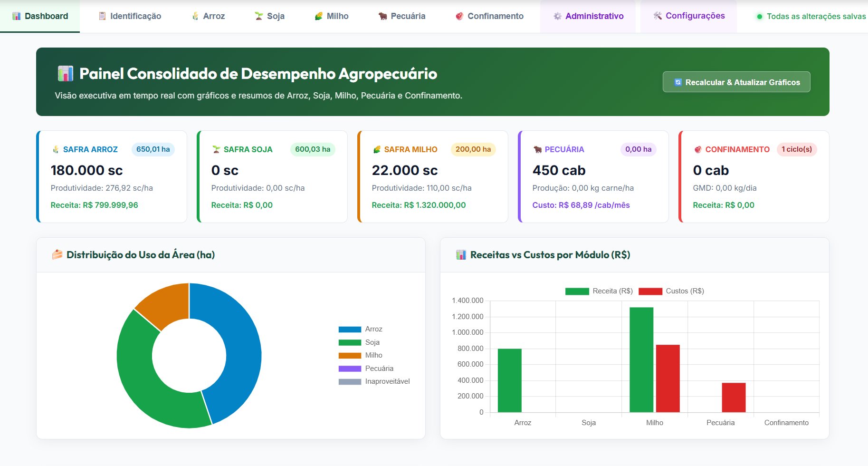The width and height of the screenshot is (868, 466).
Task: Click the Arroz grain icon in nav
Action: coord(195,16)
